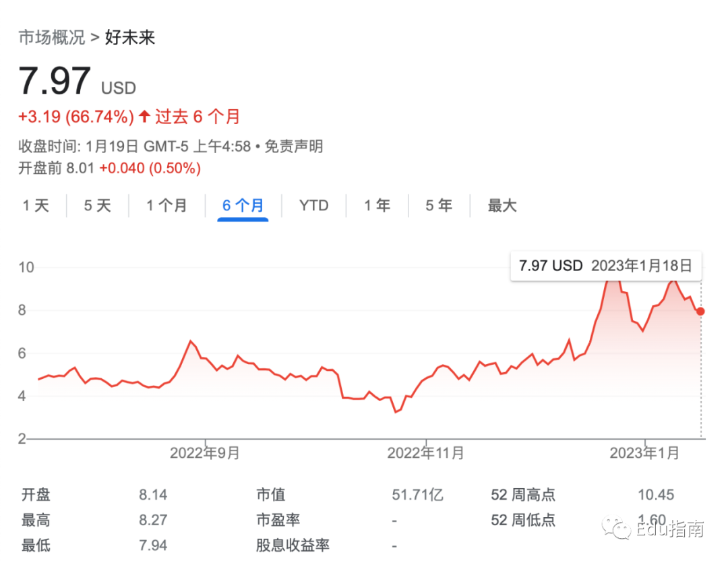Click the 市场概况 breadcrumb link
728x561 pixels.
click(51, 37)
